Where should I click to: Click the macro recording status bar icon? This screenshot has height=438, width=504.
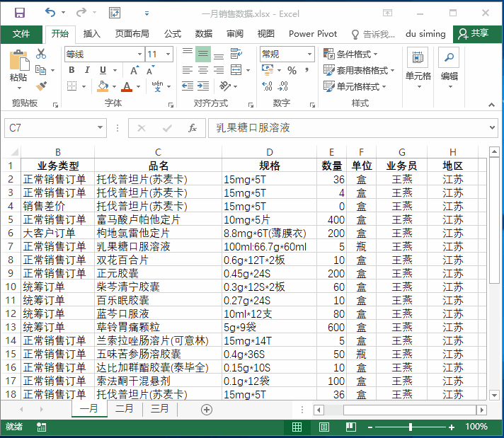coord(41,427)
